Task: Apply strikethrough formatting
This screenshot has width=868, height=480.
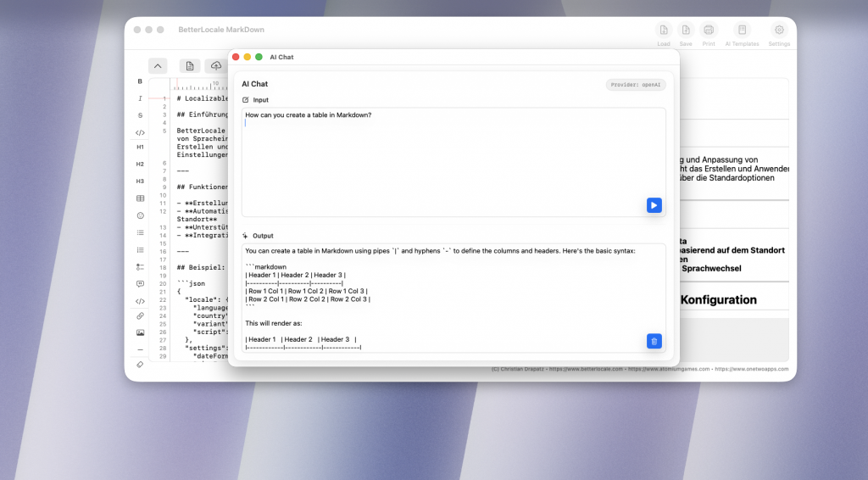Action: (x=140, y=114)
